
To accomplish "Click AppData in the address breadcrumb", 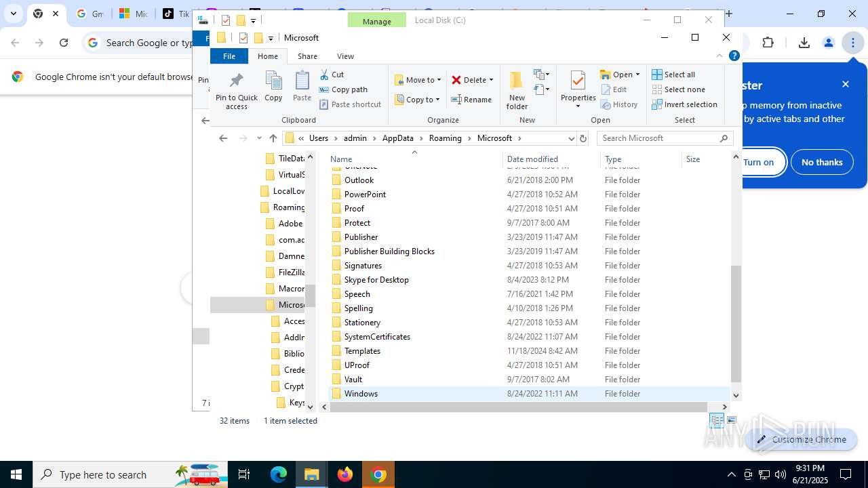I will coord(397,138).
